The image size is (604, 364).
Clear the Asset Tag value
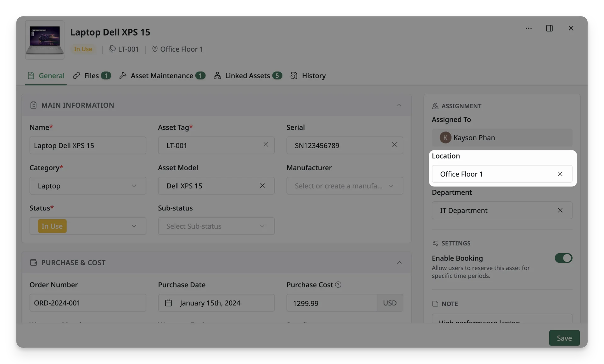266,144
